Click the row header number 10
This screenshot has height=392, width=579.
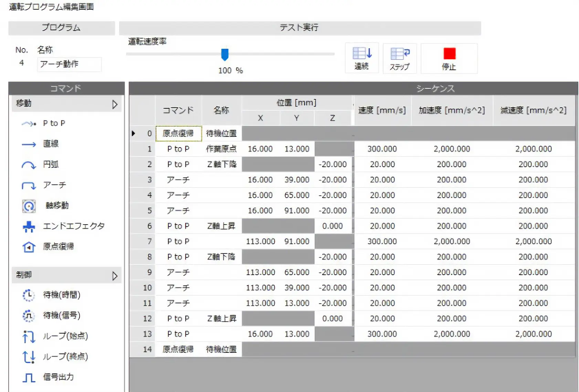(x=143, y=288)
